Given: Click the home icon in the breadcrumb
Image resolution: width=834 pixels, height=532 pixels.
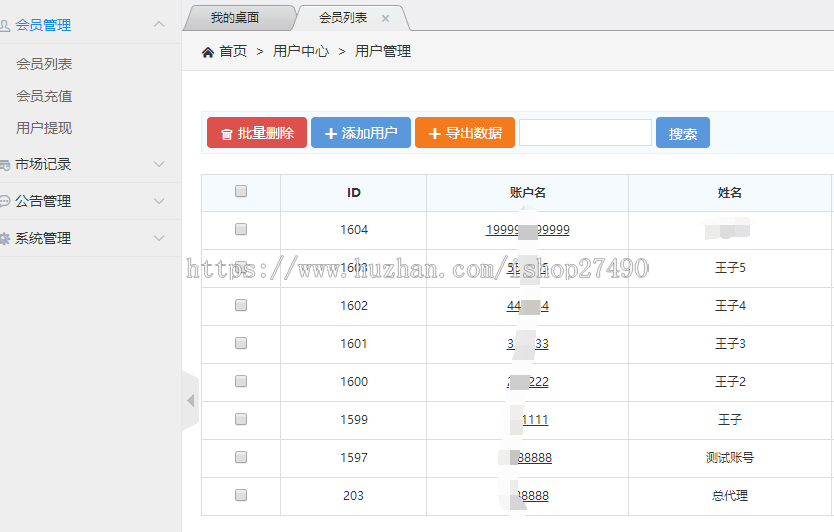Looking at the screenshot, I should pos(207,52).
